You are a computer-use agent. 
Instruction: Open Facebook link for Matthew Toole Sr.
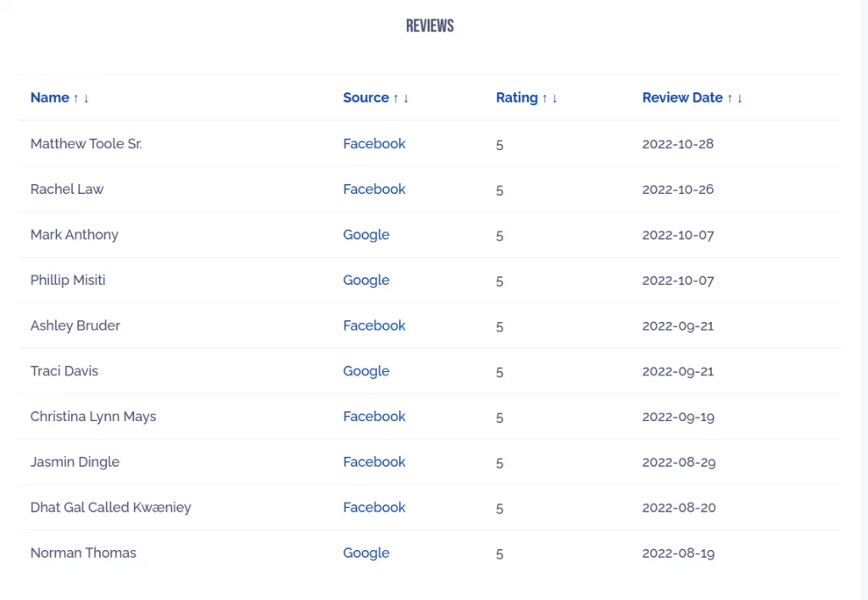point(374,144)
